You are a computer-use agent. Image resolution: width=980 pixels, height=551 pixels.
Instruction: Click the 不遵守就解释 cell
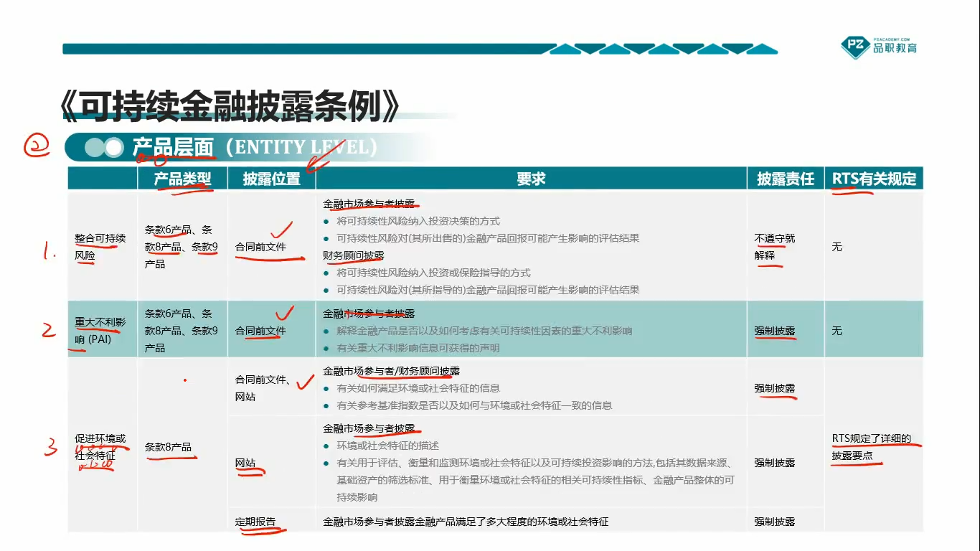[x=775, y=247]
